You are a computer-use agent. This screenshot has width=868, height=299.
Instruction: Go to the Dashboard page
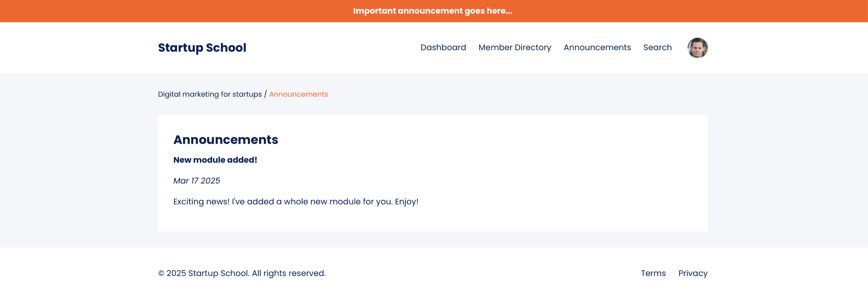click(443, 47)
